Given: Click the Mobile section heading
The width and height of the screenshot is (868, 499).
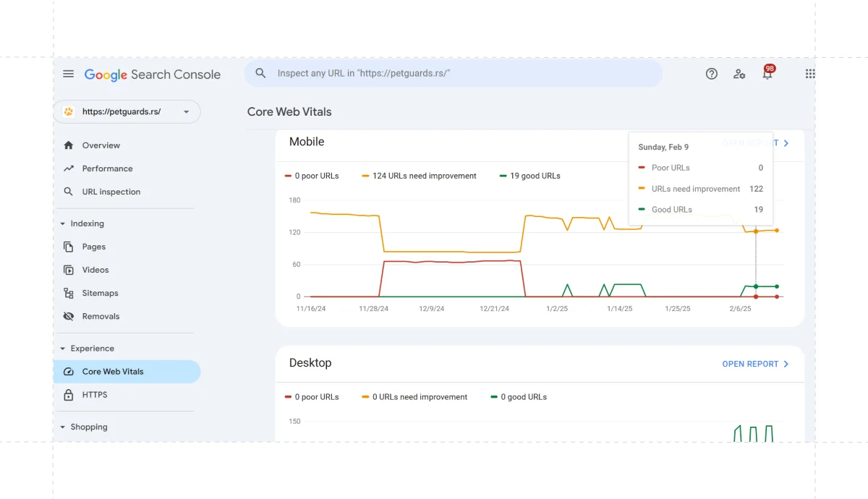Looking at the screenshot, I should 307,142.
